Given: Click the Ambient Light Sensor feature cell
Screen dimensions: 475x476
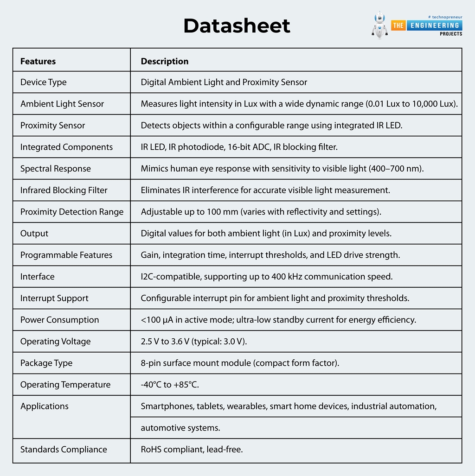Looking at the screenshot, I should click(62, 104).
